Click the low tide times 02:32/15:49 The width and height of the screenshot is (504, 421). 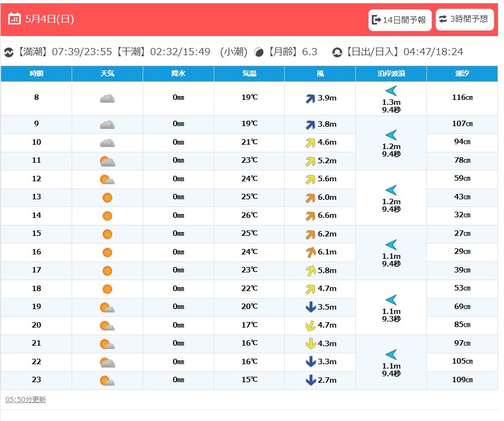point(180,52)
